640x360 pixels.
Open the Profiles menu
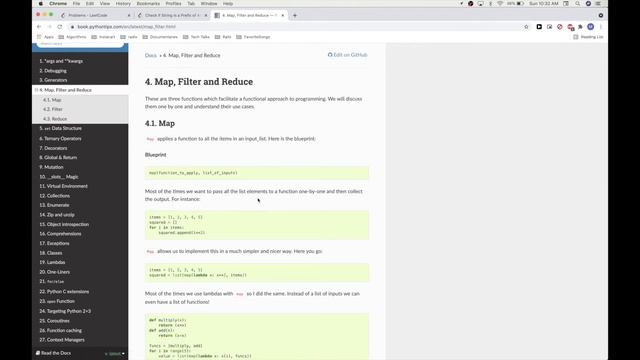tap(173, 4)
